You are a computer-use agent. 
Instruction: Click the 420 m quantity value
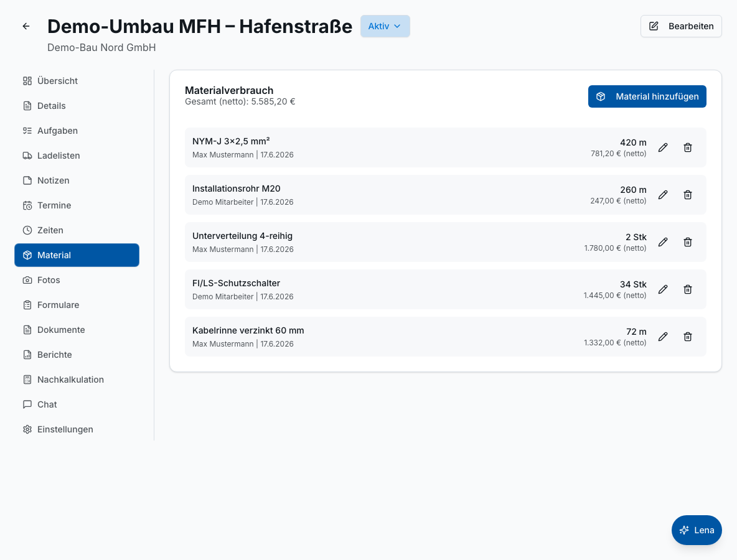pos(633,142)
